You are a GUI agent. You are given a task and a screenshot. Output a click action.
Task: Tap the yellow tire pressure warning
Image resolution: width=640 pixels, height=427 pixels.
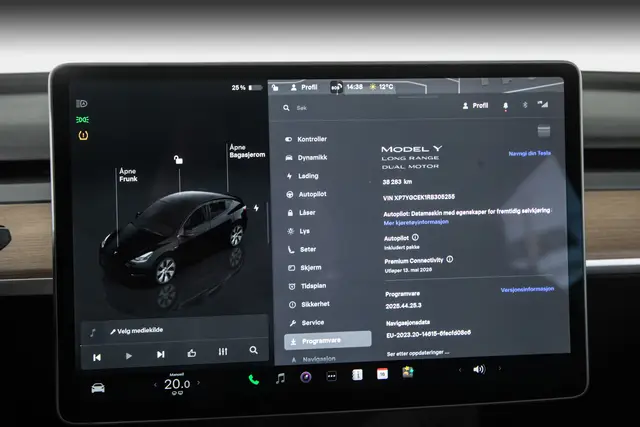pos(83,135)
